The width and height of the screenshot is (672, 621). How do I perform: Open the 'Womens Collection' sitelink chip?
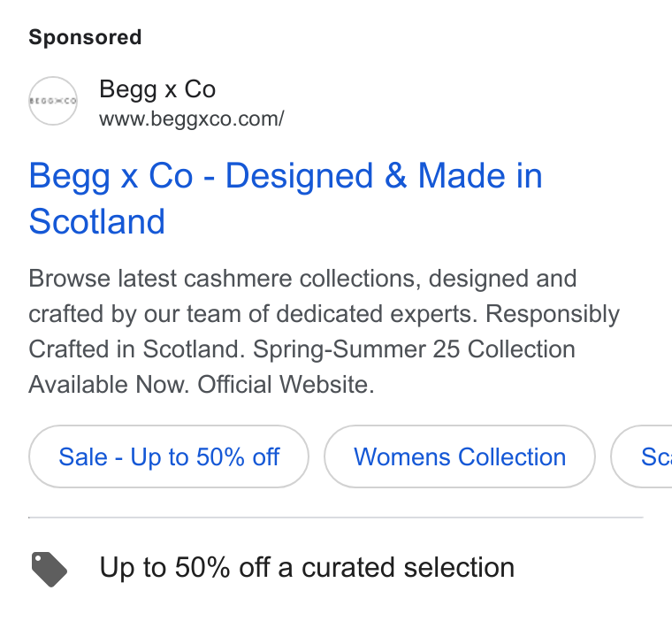coord(460,456)
